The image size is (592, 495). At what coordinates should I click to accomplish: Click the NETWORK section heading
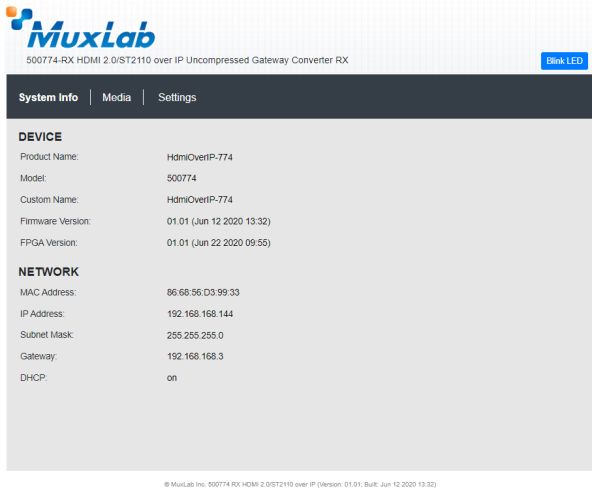(x=49, y=272)
